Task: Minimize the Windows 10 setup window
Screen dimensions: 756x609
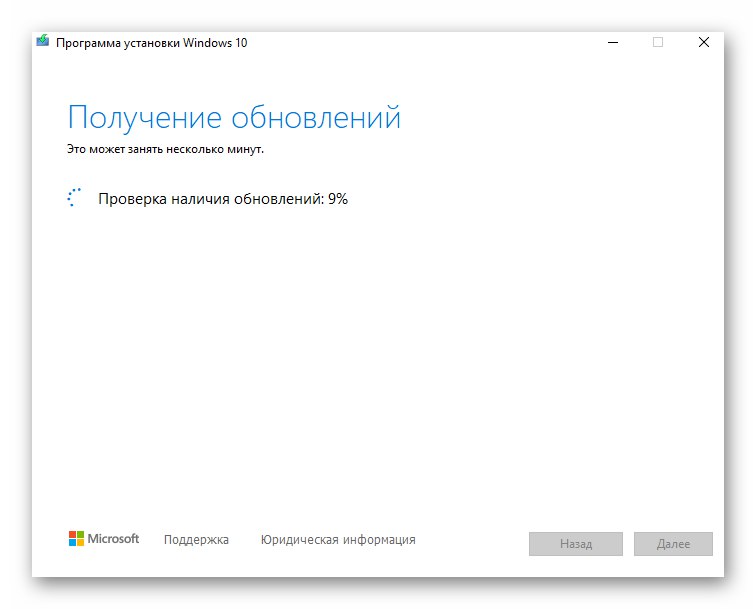Action: tap(613, 42)
